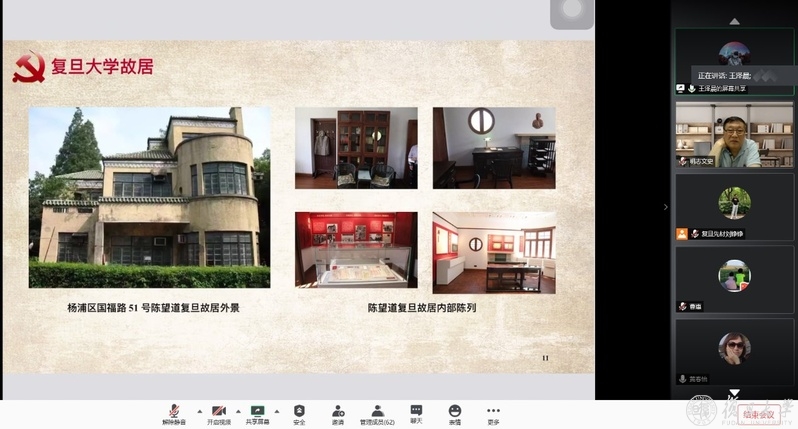Click the round icon above the slide
The width and height of the screenshot is (798, 429).
click(572, 10)
